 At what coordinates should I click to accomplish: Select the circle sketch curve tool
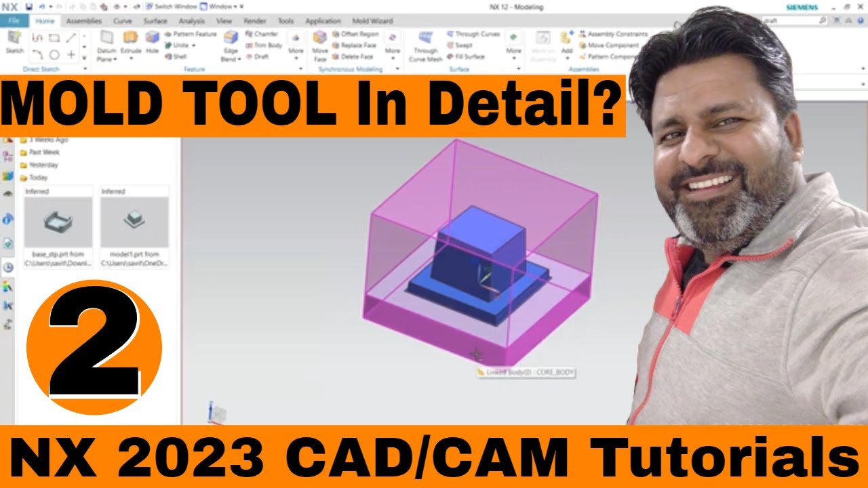pos(54,54)
